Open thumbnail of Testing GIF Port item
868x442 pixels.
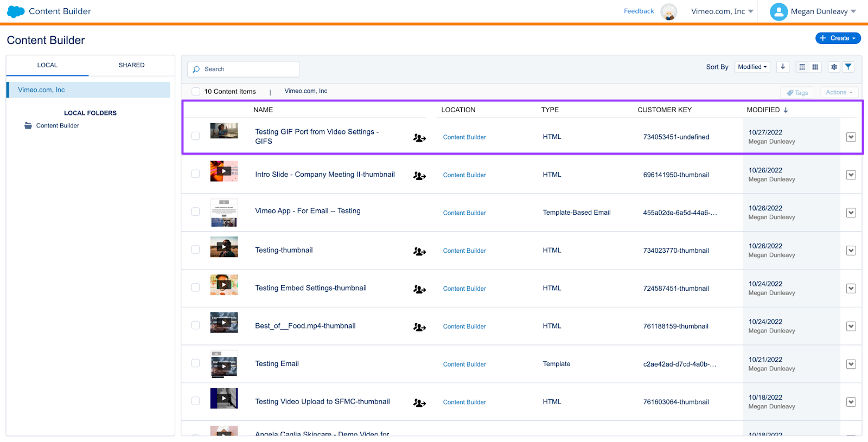click(x=224, y=131)
